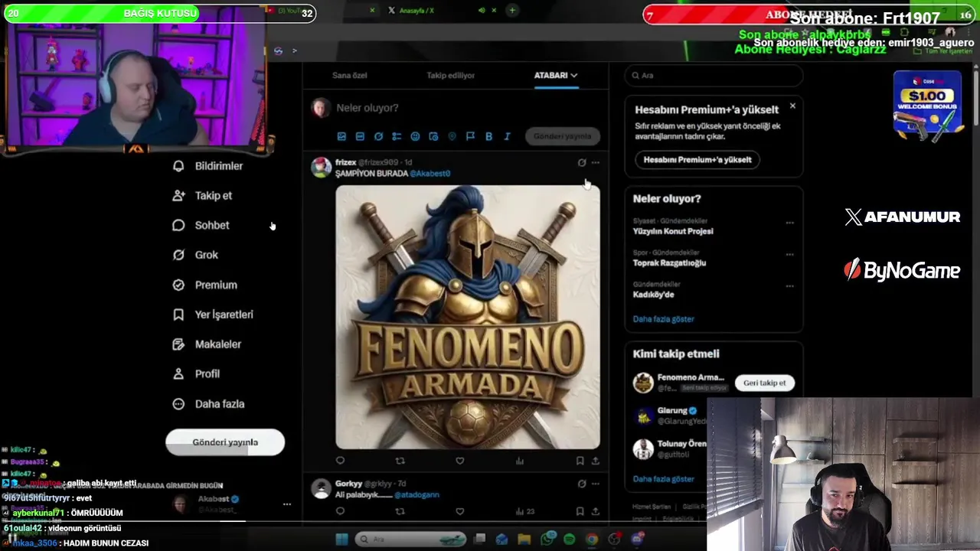
Task: Open Bildirimler bell icon in sidebar
Action: pyautogui.click(x=178, y=166)
